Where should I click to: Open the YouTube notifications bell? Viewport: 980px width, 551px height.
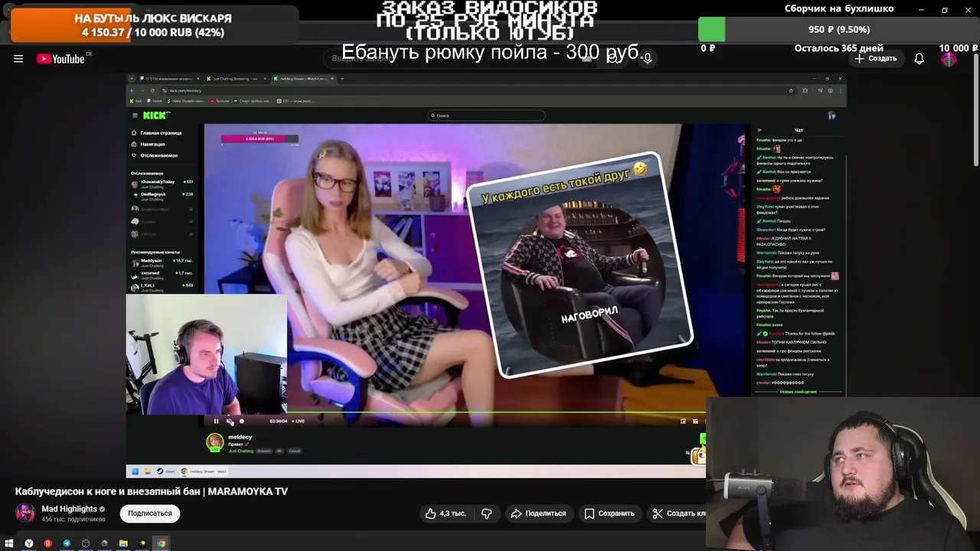(919, 59)
